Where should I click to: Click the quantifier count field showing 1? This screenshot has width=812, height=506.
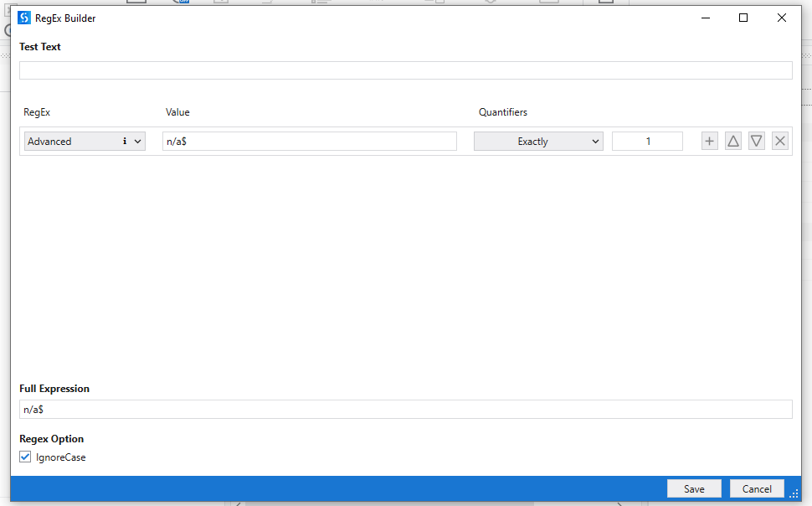[x=646, y=141]
